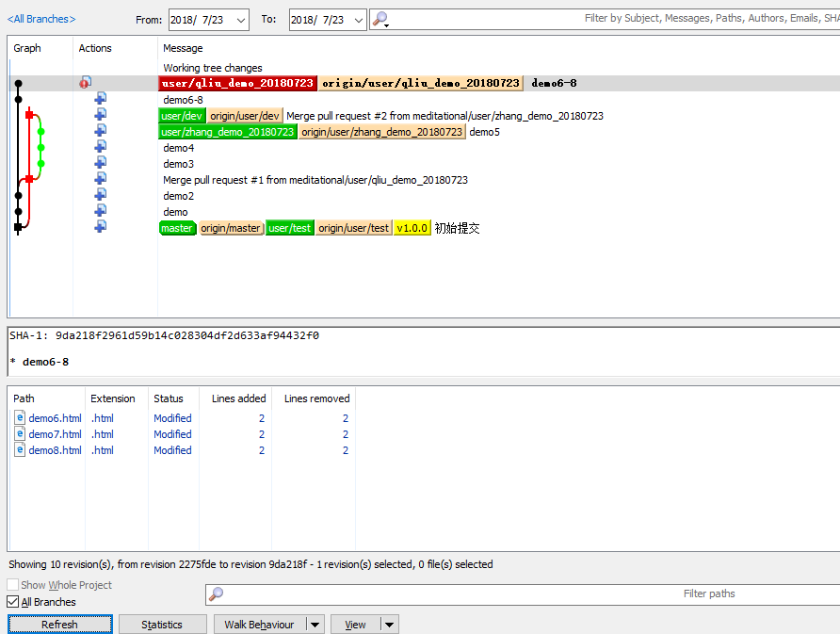Click the action icon on the demo6-8 commit row
Image resolution: width=840 pixels, height=634 pixels.
[100, 99]
